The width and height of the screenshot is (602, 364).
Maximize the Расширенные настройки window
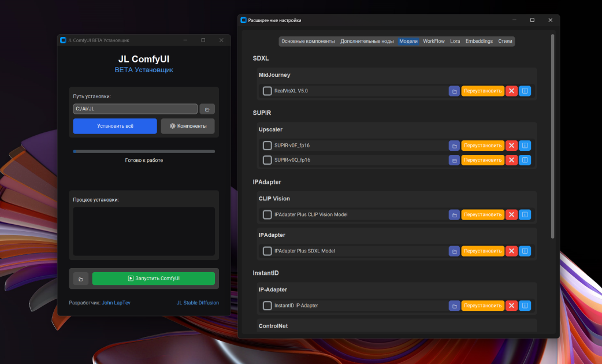532,20
